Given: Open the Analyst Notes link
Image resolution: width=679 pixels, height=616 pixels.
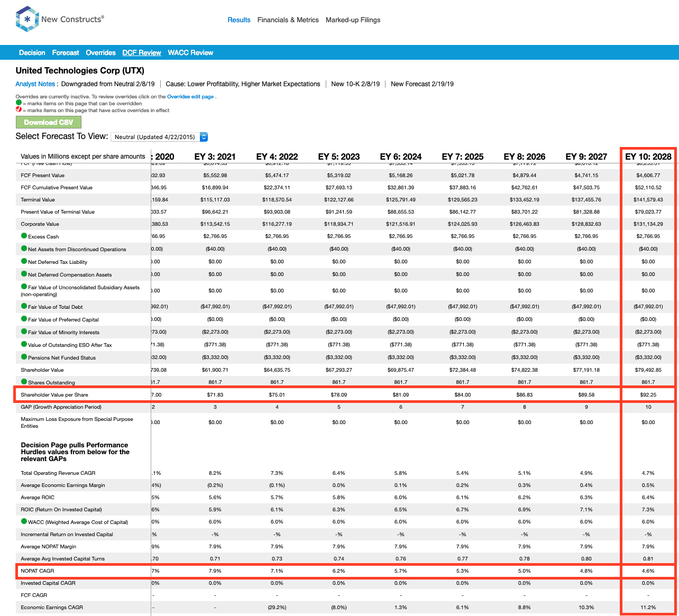Looking at the screenshot, I should click(x=35, y=84).
